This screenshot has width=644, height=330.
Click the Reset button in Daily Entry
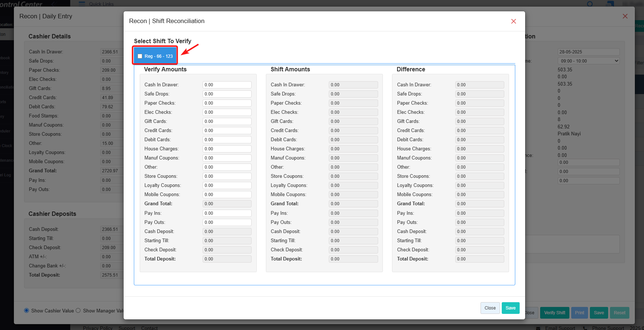coord(619,313)
